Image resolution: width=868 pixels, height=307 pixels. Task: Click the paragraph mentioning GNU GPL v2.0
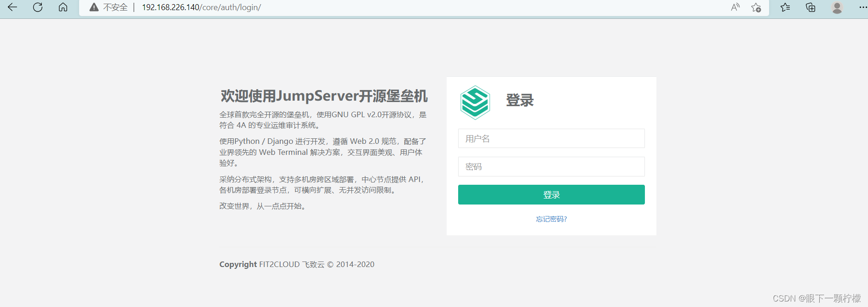pyautogui.click(x=323, y=120)
